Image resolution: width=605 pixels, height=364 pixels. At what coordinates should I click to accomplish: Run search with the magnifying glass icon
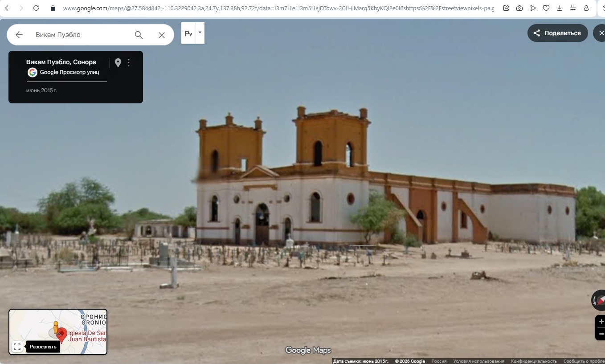139,35
